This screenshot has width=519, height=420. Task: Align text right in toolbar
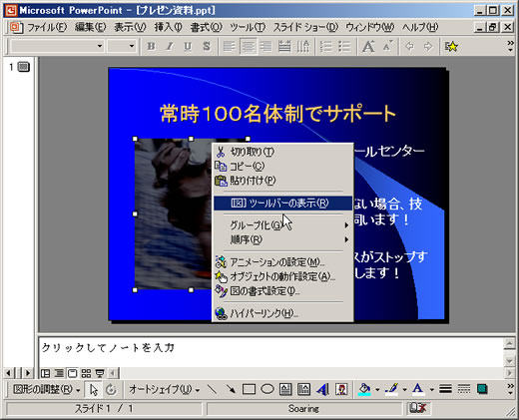pyautogui.click(x=265, y=46)
